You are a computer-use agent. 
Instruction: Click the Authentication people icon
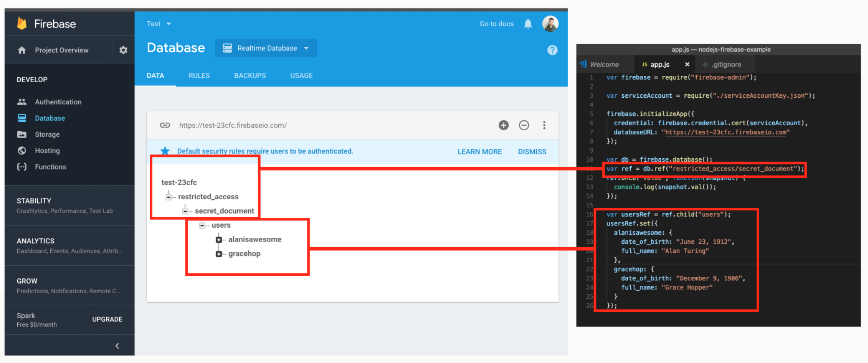point(22,102)
